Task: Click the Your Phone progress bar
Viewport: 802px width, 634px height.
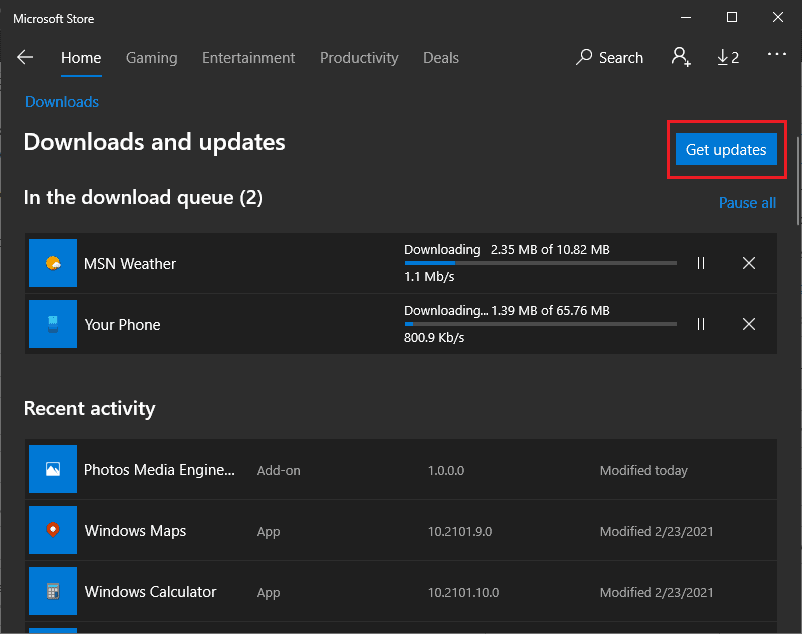Action: pyautogui.click(x=540, y=324)
